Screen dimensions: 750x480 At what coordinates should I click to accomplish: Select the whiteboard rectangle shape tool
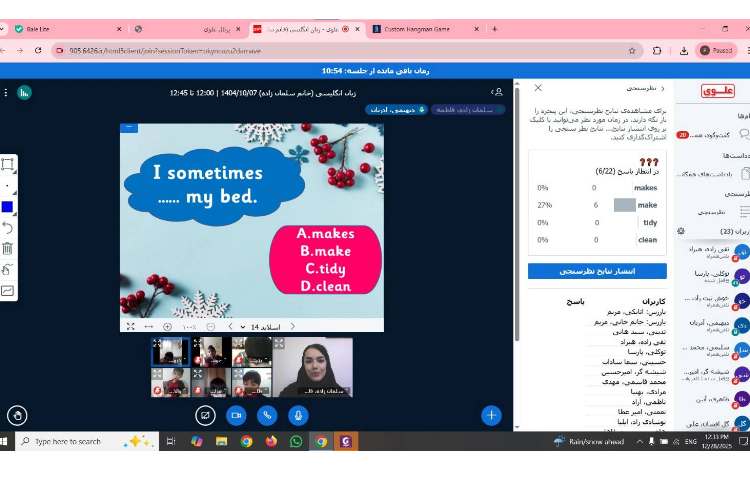pos(8,164)
